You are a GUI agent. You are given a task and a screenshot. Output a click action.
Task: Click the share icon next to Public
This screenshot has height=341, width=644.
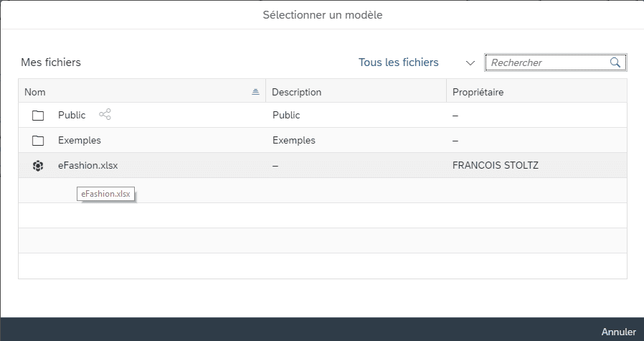click(x=105, y=114)
